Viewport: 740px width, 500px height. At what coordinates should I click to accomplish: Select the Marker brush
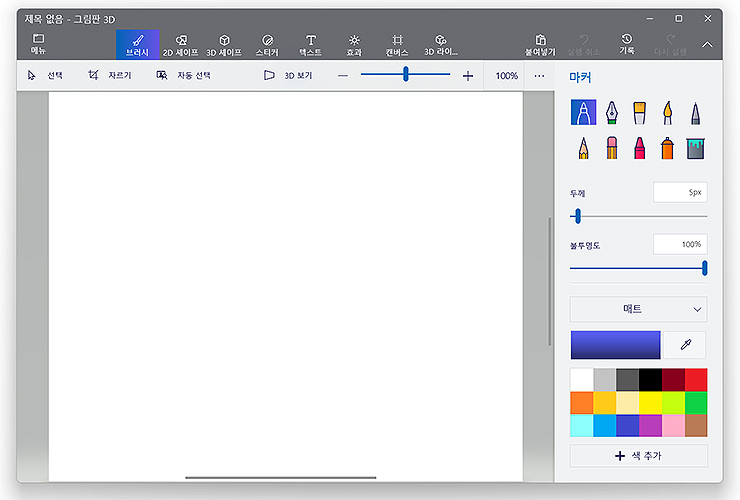click(583, 112)
